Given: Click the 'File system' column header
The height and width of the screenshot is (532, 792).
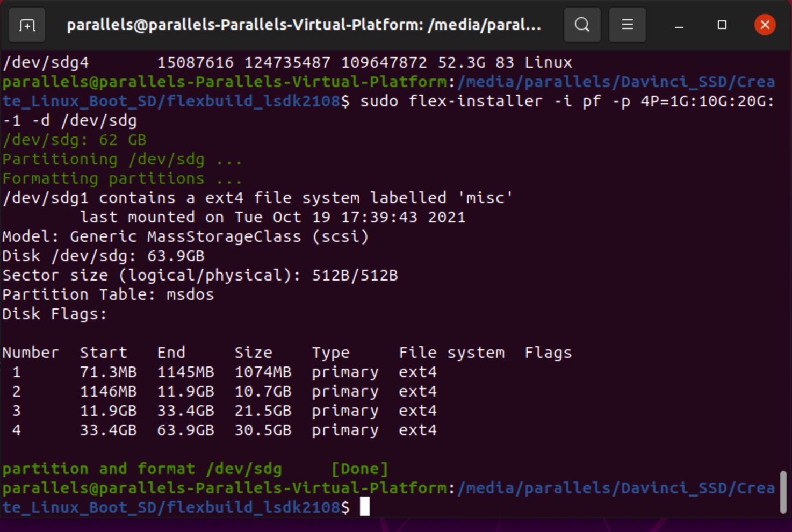Looking at the screenshot, I should 451,353.
